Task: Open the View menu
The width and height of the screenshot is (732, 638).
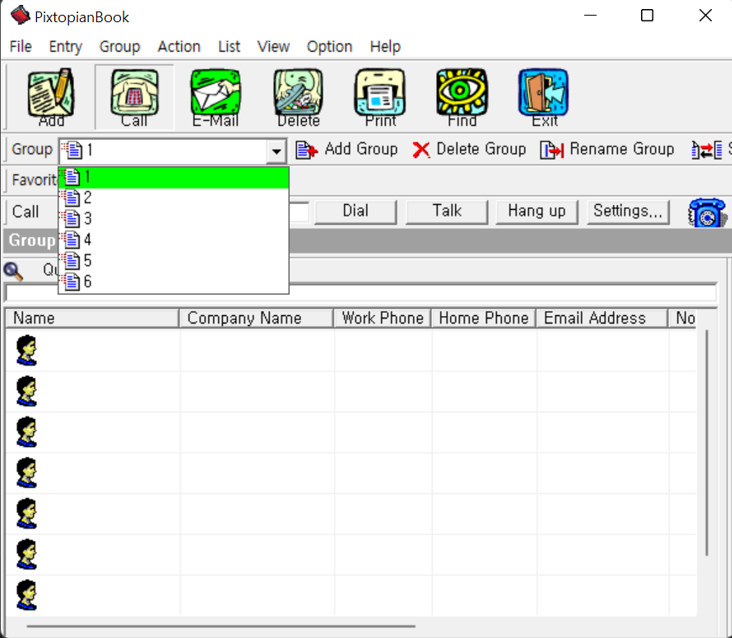Action: click(273, 47)
